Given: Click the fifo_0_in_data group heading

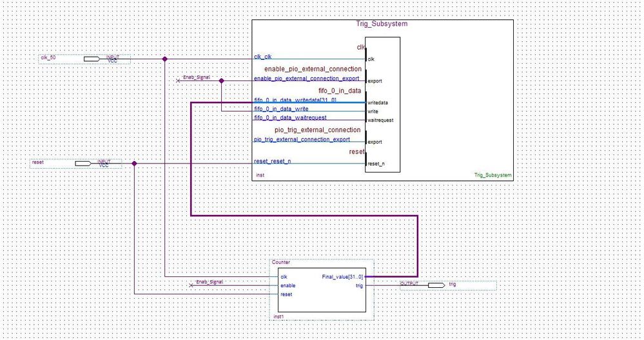Looking at the screenshot, I should 340,91.
